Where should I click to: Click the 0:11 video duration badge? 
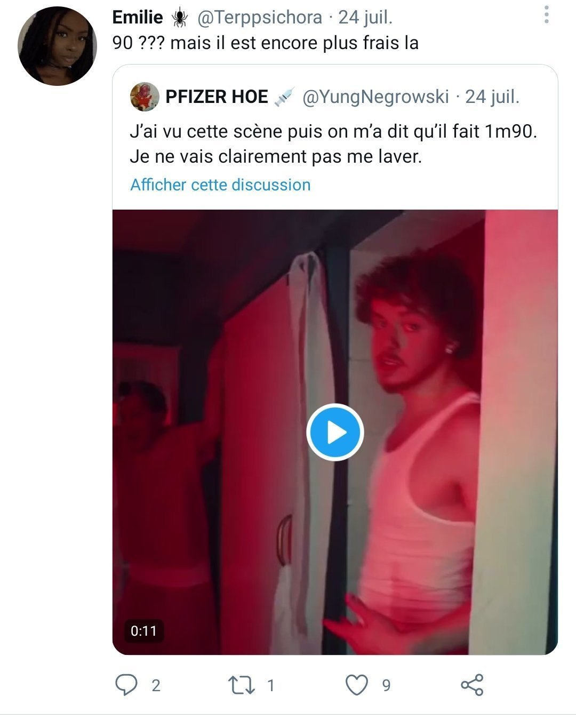pyautogui.click(x=144, y=631)
